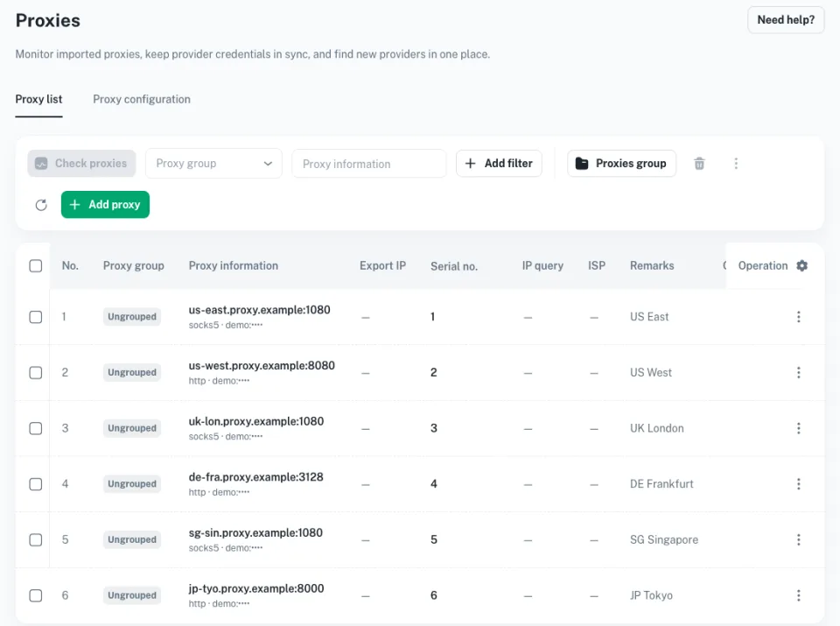Viewport: 840px width, 626px height.
Task: Click the Remarks column header
Action: pyautogui.click(x=652, y=266)
